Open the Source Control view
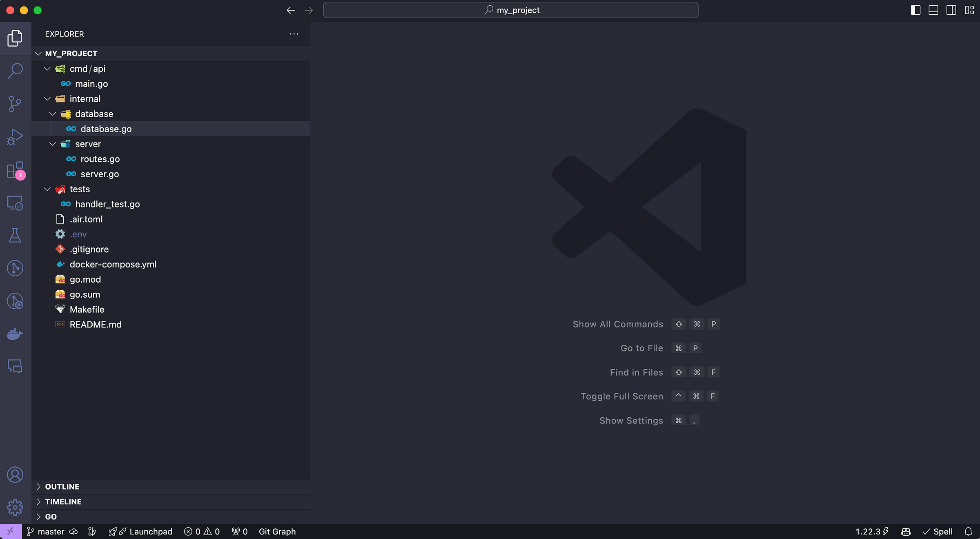 point(15,104)
